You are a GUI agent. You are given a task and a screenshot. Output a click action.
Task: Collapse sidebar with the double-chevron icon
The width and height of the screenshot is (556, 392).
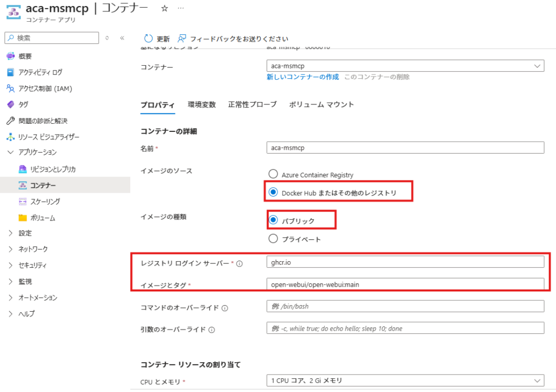tap(122, 38)
